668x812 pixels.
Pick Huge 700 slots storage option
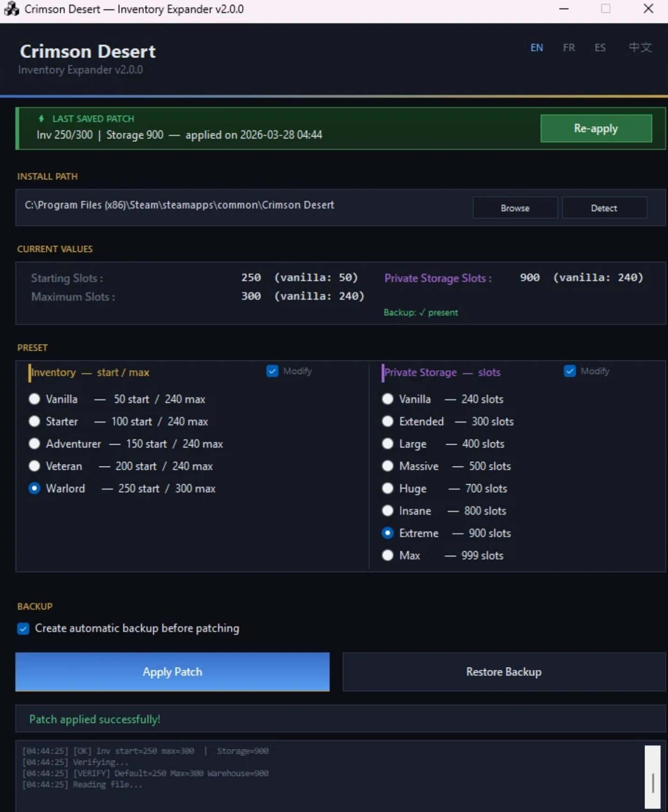tap(388, 489)
